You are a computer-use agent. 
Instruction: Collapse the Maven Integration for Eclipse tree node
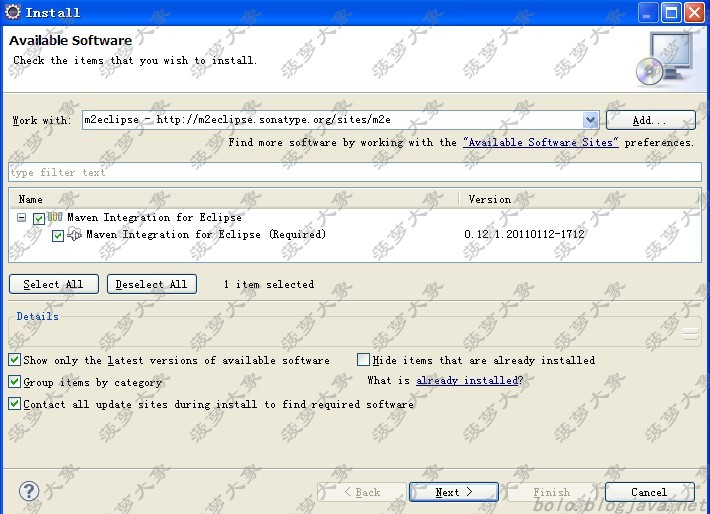coord(21,218)
